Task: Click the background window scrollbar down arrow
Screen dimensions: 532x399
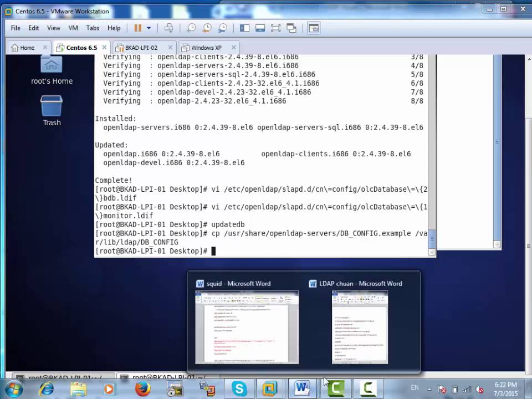Action: tap(497, 244)
